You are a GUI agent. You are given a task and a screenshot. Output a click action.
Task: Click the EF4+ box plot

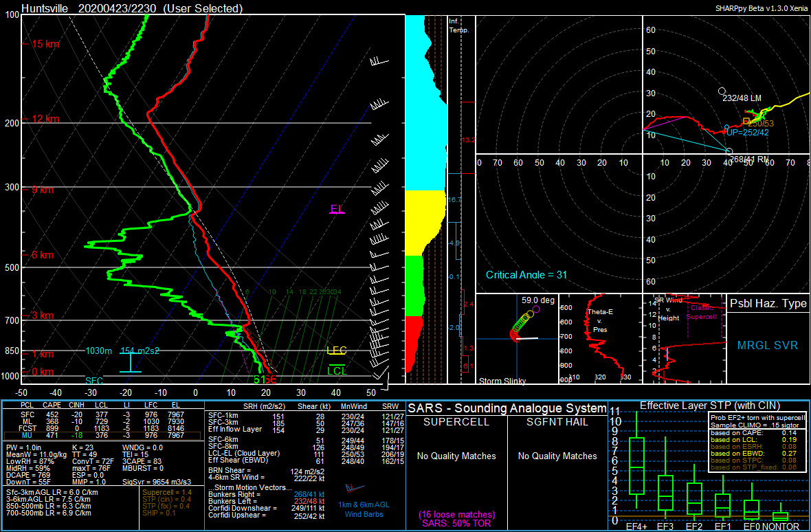[x=636, y=460]
